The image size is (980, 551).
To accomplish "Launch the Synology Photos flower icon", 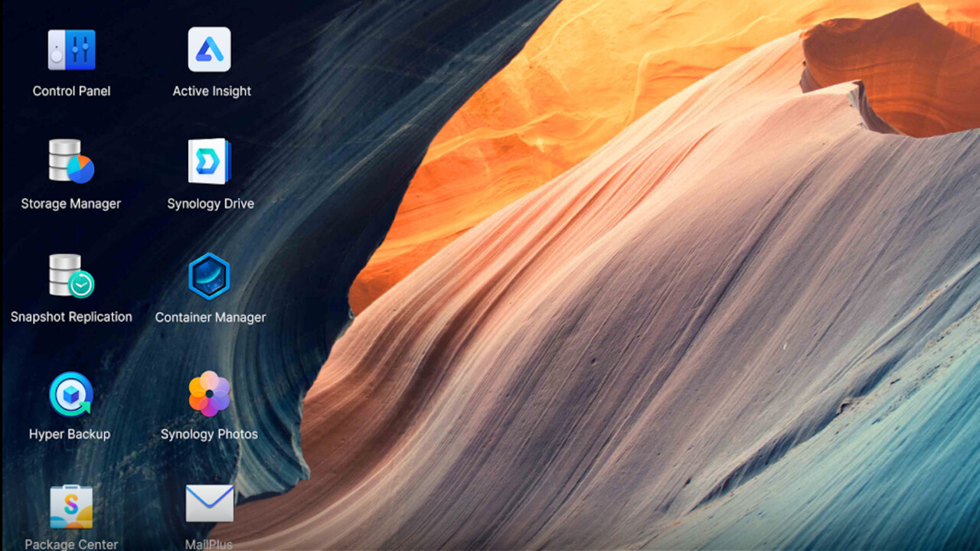I will 210,394.
